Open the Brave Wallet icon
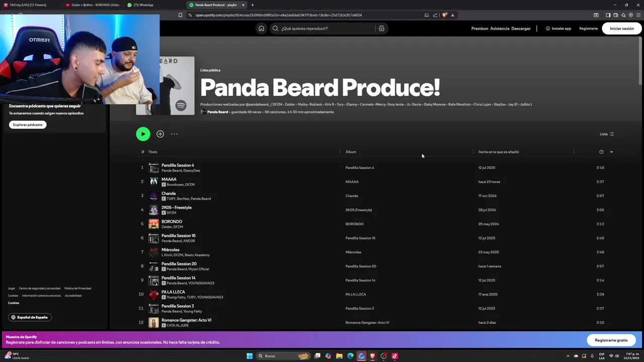644x362 pixels. click(x=616, y=15)
